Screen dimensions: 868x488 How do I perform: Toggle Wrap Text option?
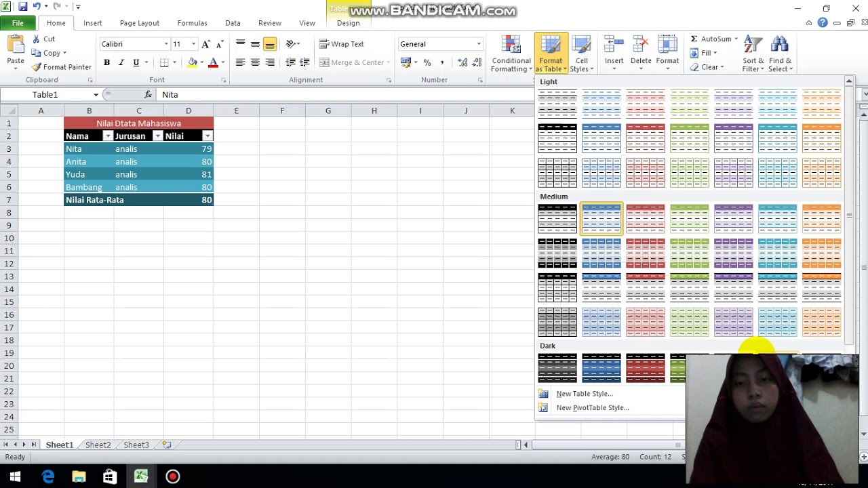tap(342, 44)
